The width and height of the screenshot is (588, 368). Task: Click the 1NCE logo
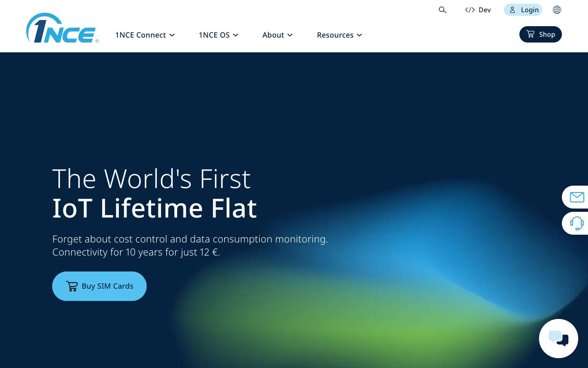pyautogui.click(x=62, y=28)
